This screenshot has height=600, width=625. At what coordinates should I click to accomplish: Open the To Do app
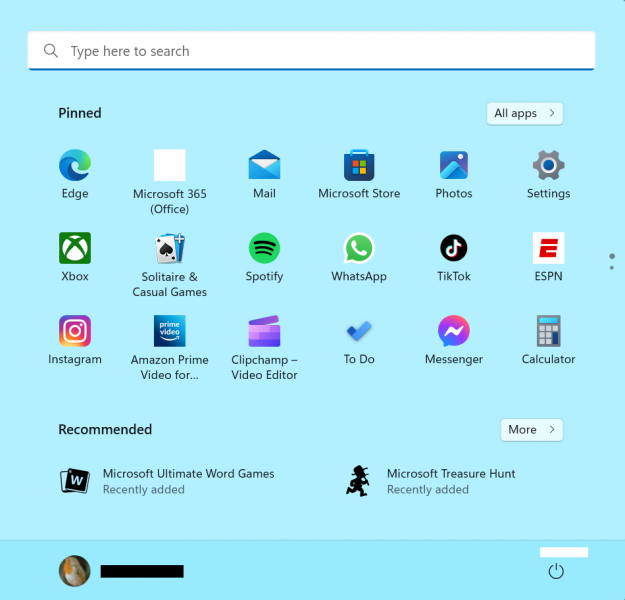359,331
